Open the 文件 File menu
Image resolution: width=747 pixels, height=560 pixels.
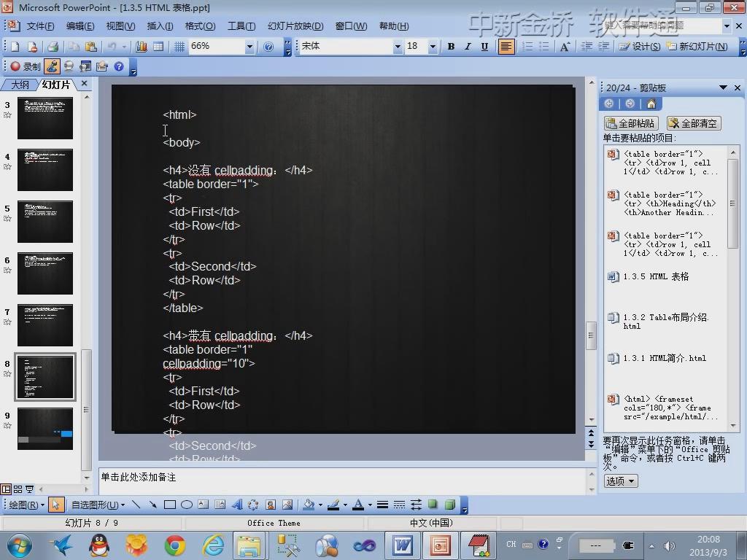pos(41,26)
